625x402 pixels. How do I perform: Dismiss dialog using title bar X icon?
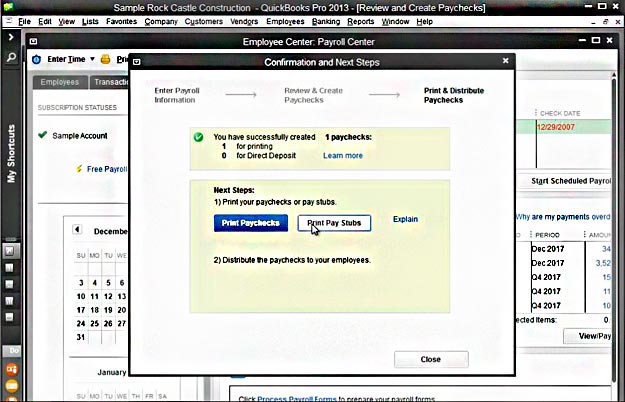click(x=505, y=61)
